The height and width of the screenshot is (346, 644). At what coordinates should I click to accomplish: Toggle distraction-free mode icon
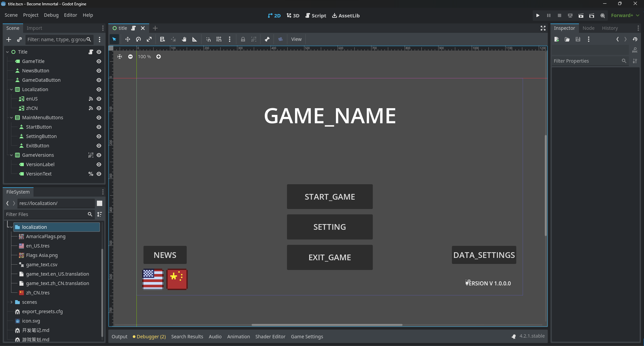(543, 28)
